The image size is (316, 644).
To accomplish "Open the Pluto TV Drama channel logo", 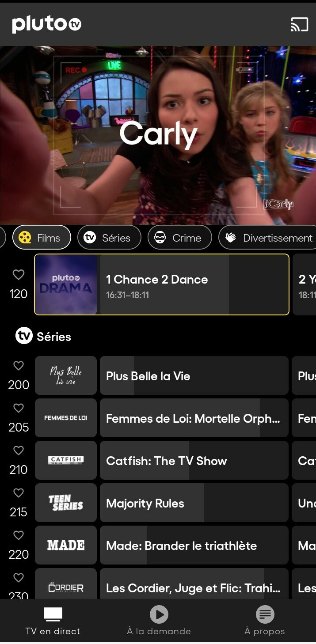I will coord(66,284).
